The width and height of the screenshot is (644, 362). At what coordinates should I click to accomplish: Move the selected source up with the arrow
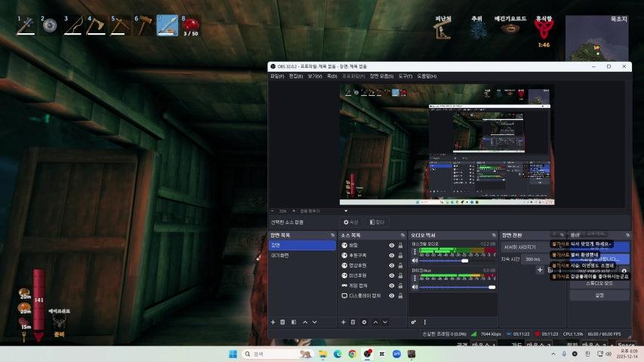point(375,322)
